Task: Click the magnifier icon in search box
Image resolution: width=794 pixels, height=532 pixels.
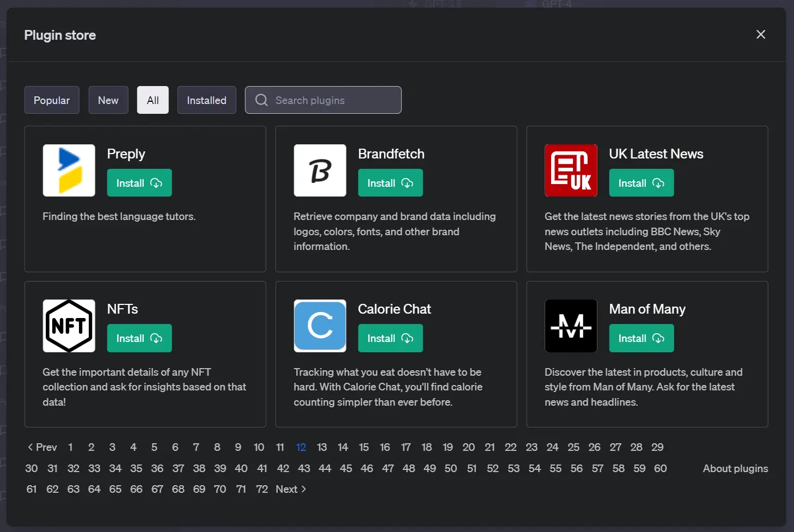Action: pos(261,100)
